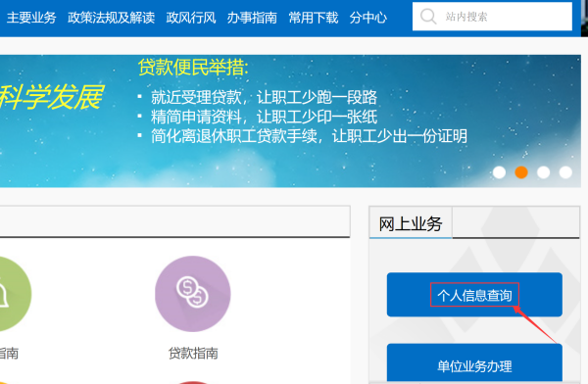Click the 个人信息查询 button
This screenshot has height=384, width=588.
tap(474, 295)
